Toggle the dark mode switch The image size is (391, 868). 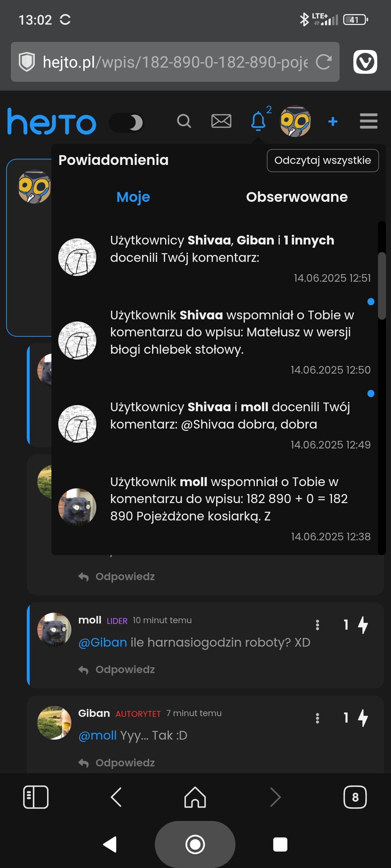click(127, 123)
